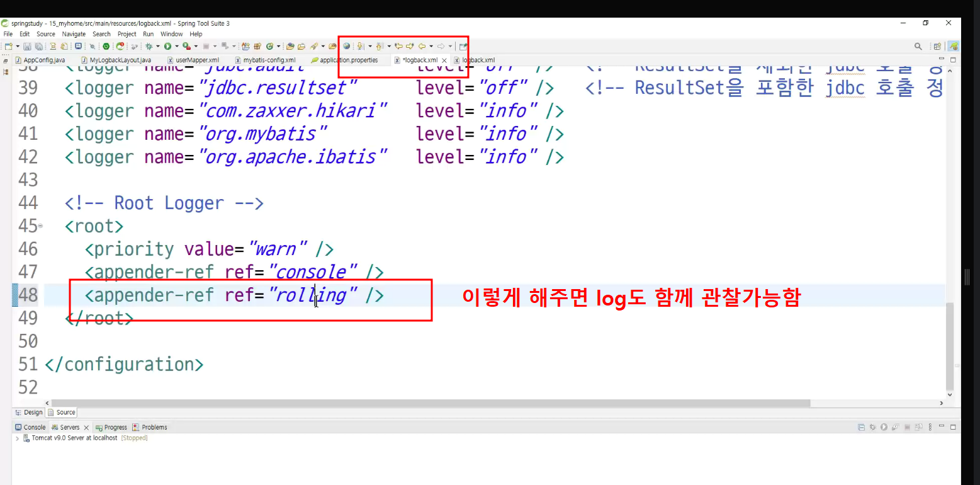Click the green Boot Dashboard icon
Viewport: 980px width, 485px height.
coord(106,46)
